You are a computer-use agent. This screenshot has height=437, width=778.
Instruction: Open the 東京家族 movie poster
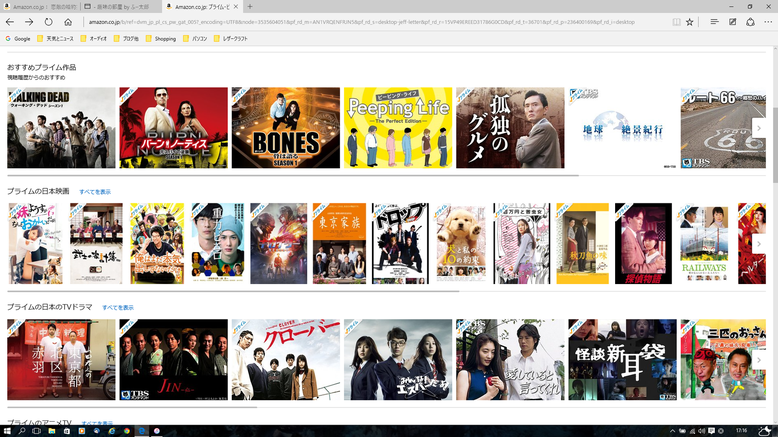339,243
